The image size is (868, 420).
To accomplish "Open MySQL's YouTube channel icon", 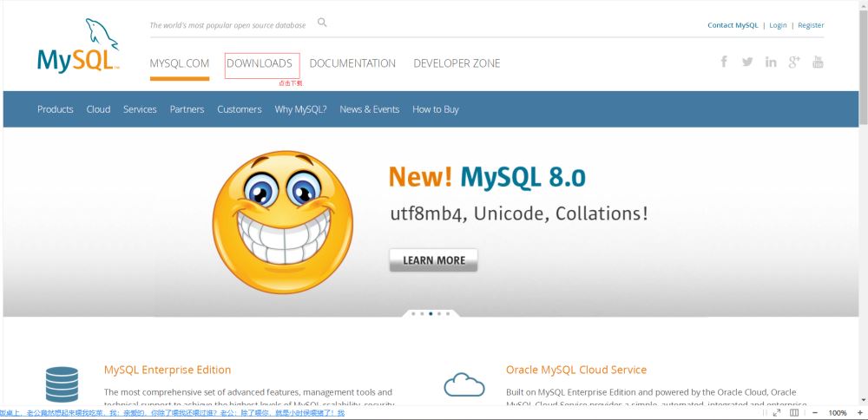I will click(x=818, y=62).
